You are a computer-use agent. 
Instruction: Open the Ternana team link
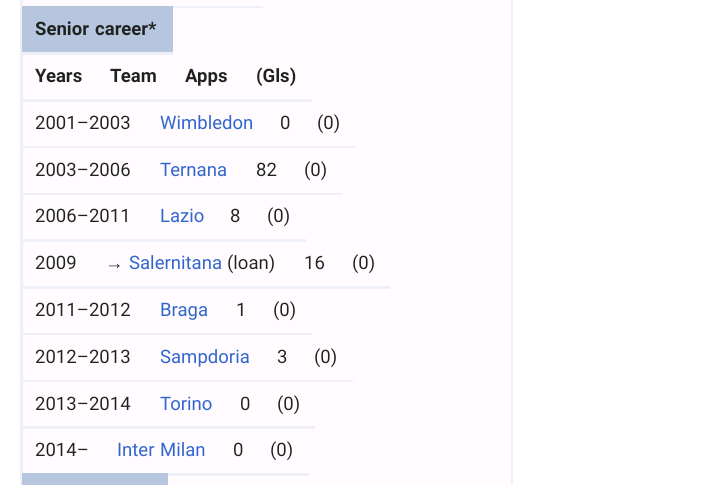[x=193, y=170]
